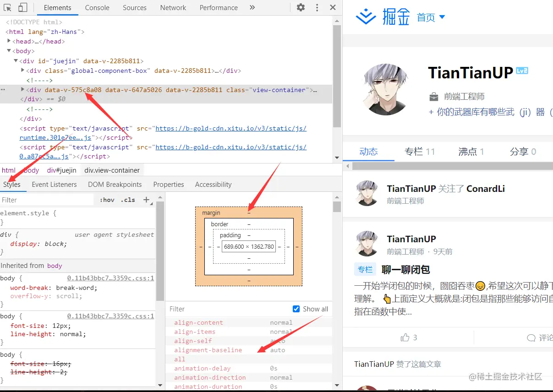Like the article thumbs-up icon
The width and height of the screenshot is (553, 392).
click(405, 338)
